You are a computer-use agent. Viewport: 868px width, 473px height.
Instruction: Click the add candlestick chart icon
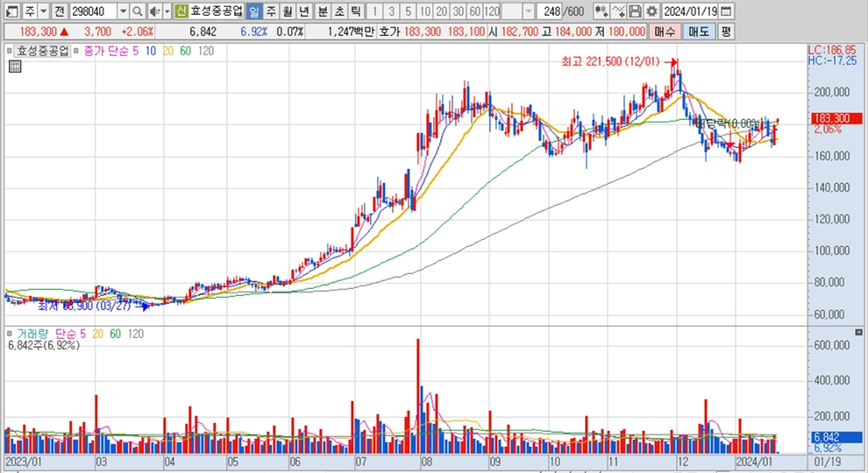[x=601, y=11]
